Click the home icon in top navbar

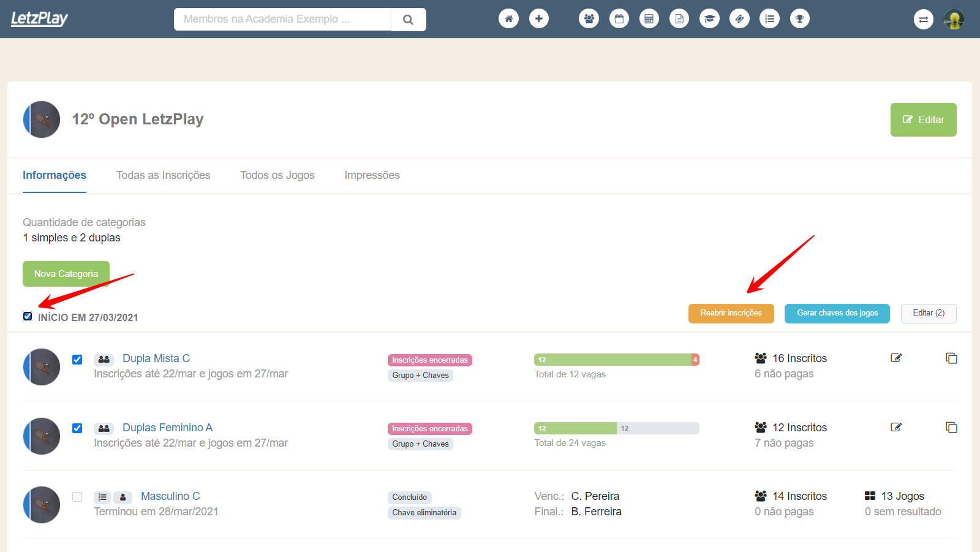point(508,19)
